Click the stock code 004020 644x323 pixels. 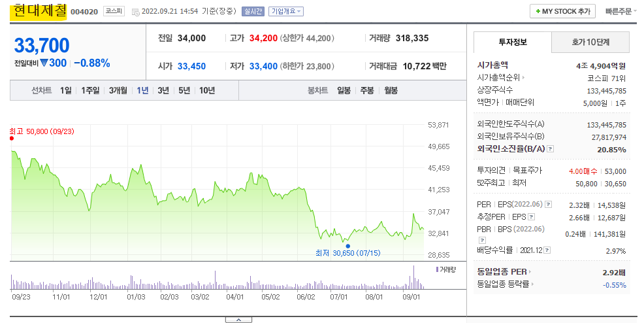click(x=84, y=12)
